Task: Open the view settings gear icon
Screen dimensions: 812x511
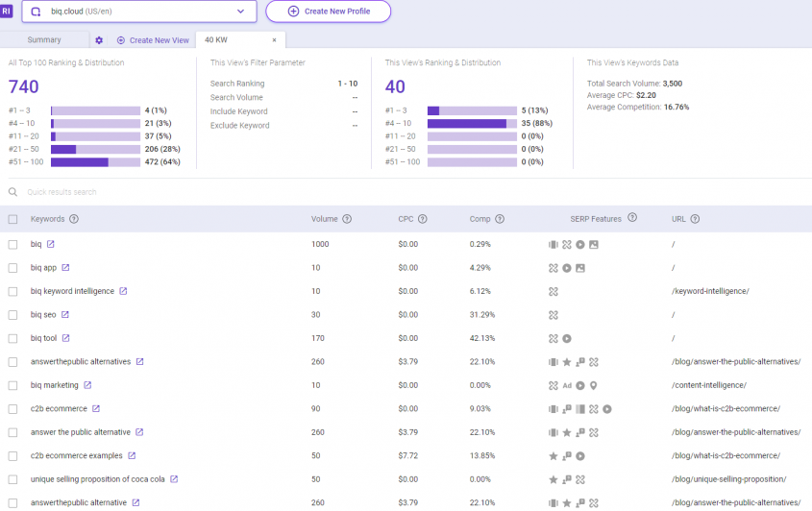Action: 99,40
